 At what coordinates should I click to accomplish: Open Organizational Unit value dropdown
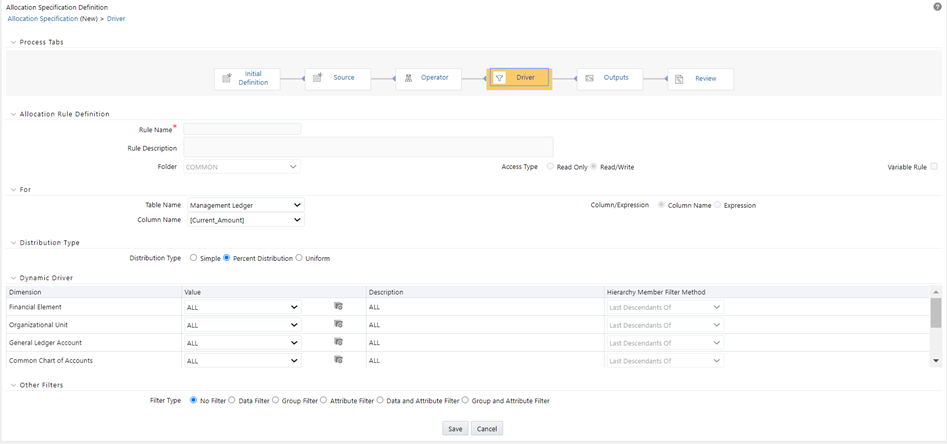tap(242, 325)
